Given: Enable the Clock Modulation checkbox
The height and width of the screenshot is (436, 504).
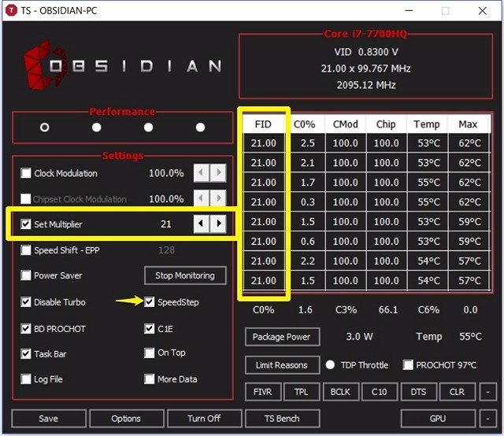Looking at the screenshot, I should (27, 173).
